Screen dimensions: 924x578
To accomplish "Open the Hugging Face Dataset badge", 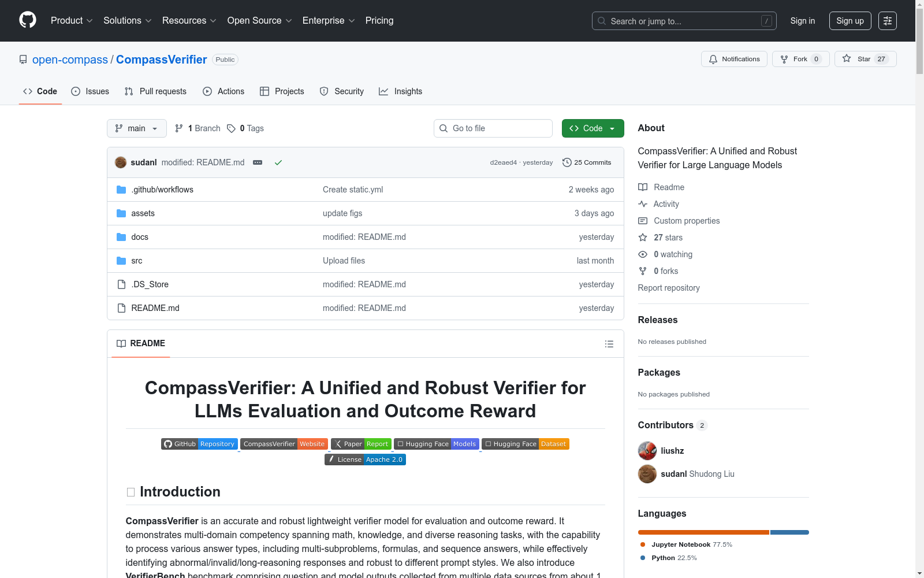I will [526, 444].
